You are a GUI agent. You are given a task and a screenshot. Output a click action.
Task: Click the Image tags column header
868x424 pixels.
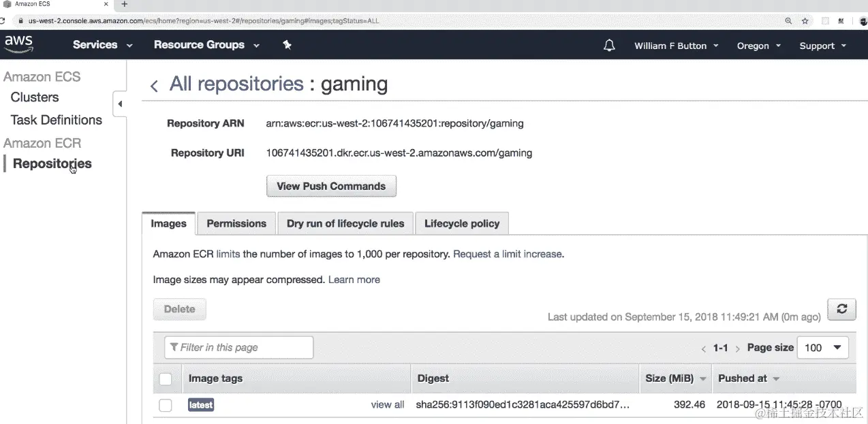pyautogui.click(x=215, y=378)
